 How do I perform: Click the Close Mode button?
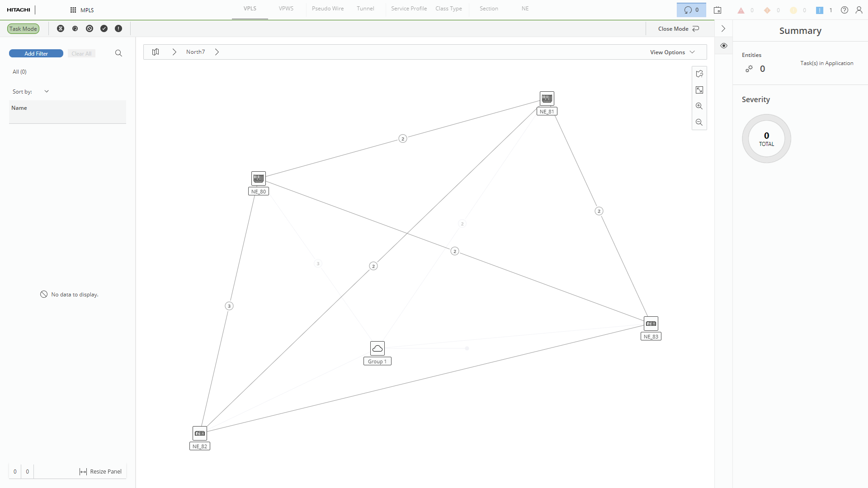point(679,28)
